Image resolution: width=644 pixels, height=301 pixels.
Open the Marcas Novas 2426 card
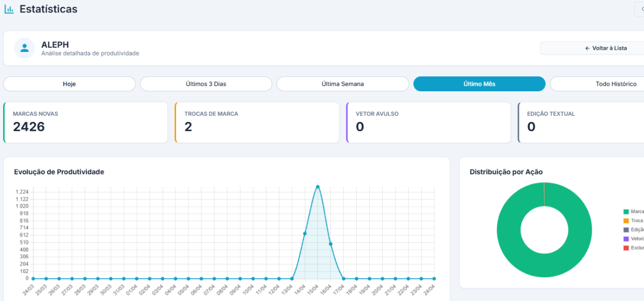86,122
